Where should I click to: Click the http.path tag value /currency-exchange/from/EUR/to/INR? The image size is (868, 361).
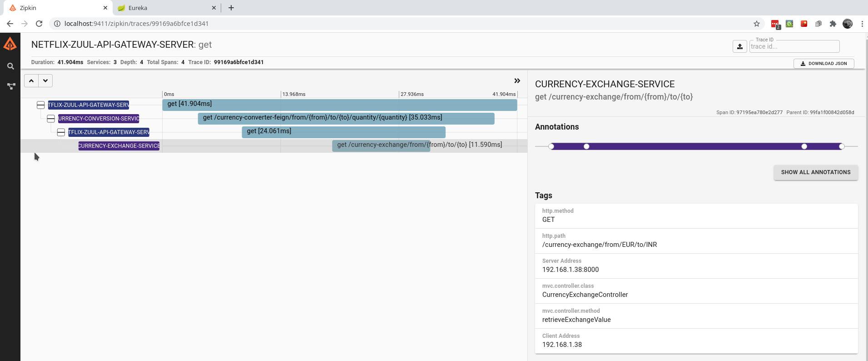coord(600,245)
